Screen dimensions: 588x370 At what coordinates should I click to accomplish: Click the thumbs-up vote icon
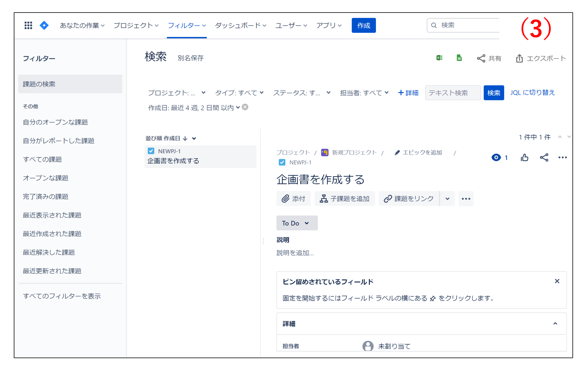(524, 158)
